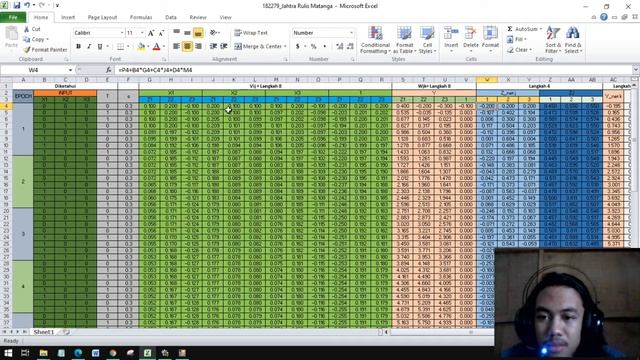Open Font dialog launcher
Viewport: 640px width, 360px height.
click(x=164, y=59)
